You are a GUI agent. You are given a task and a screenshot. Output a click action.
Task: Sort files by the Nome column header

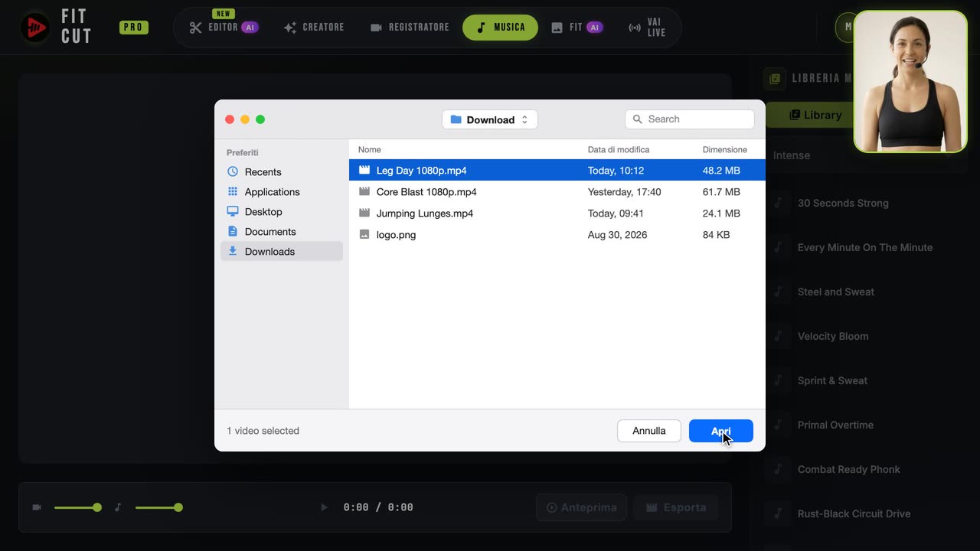pos(370,149)
